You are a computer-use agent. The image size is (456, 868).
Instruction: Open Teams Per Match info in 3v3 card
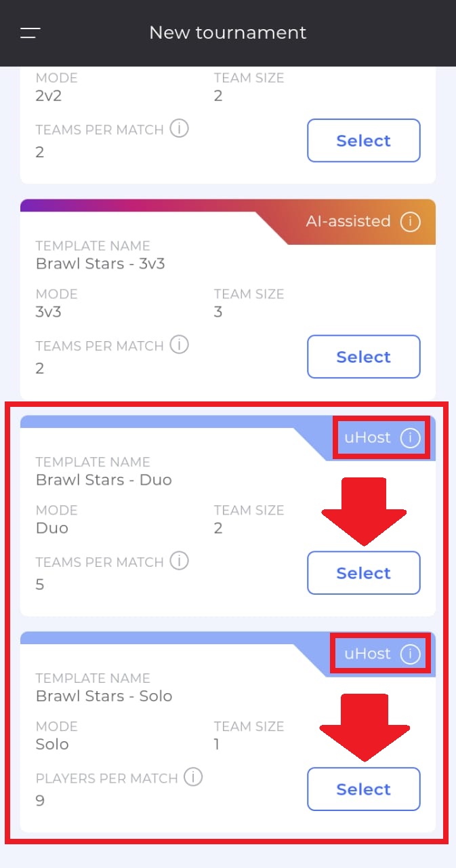179,344
